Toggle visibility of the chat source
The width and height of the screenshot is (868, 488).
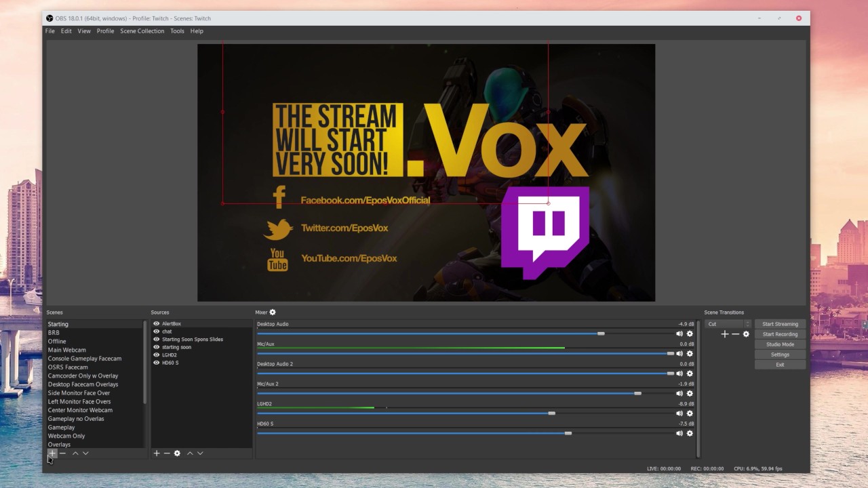click(157, 331)
